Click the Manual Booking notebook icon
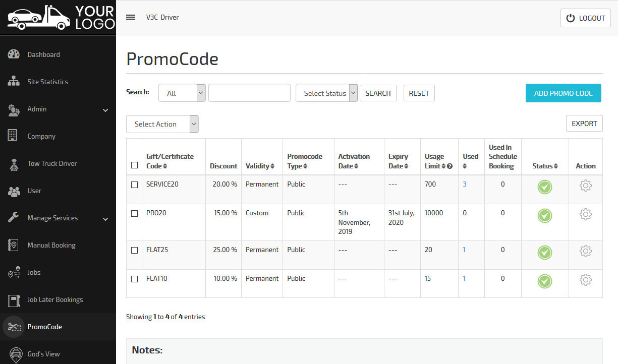Screen dimensions: 618x364 13,245
